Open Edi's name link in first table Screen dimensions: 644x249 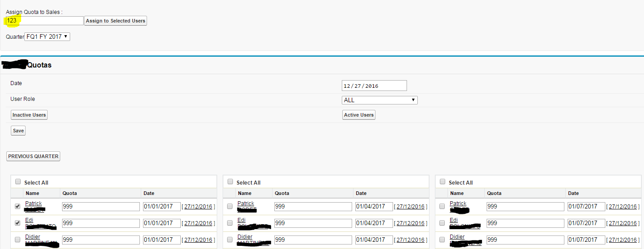(x=28, y=220)
